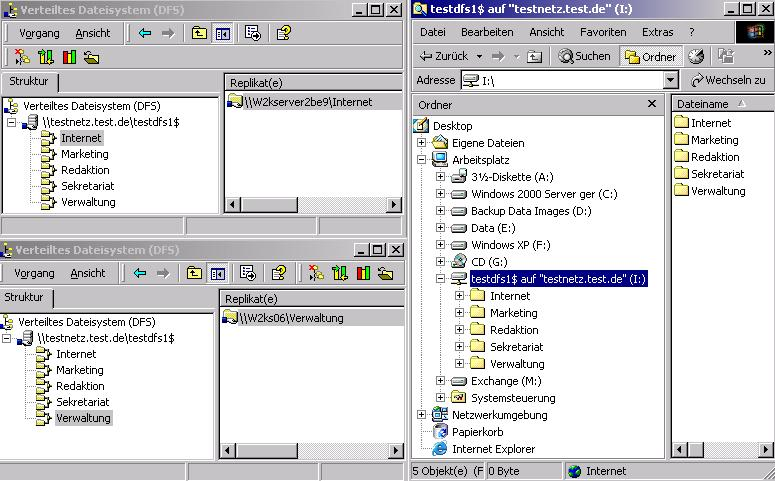Select Sekretariat in lower DFS tree

pos(83,402)
